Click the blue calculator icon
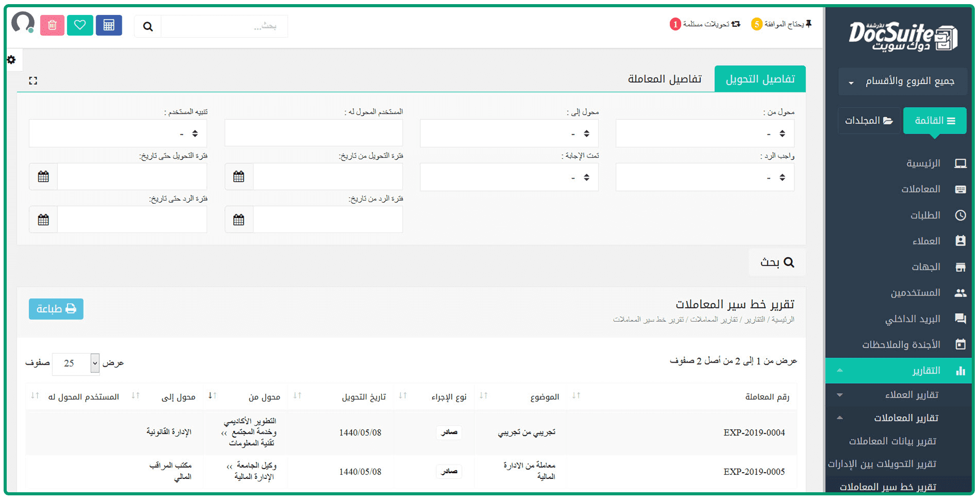Viewport: 980px width, 500px height. (108, 25)
